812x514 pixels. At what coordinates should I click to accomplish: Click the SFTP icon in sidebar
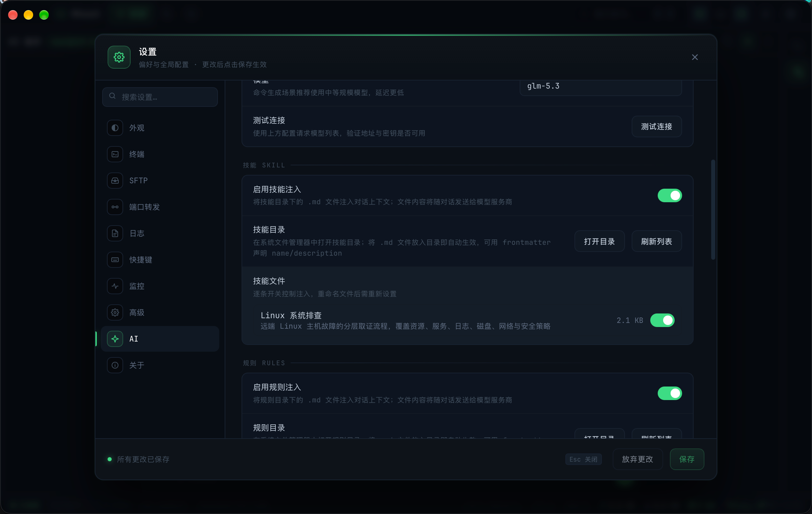click(x=115, y=181)
